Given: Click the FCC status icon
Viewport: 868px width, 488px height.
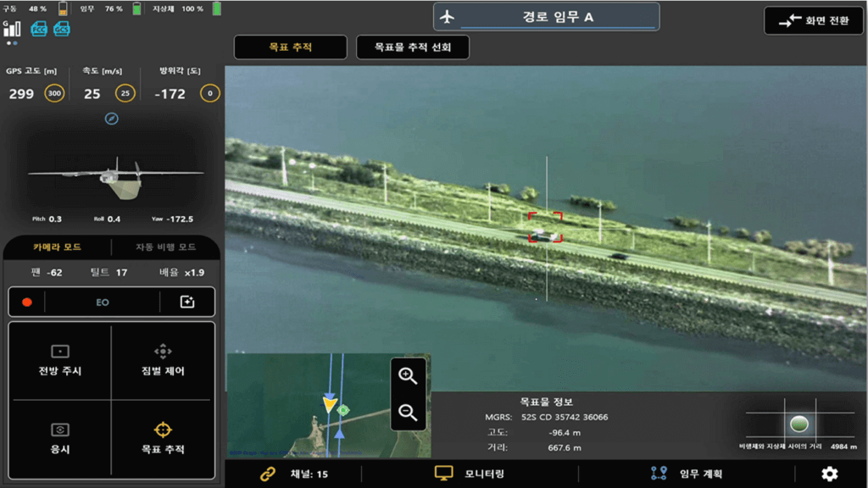Looking at the screenshot, I should [39, 29].
